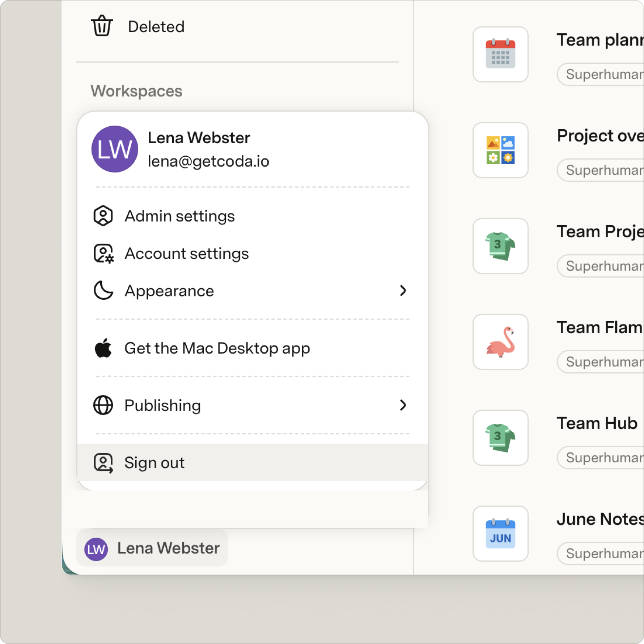Open the Team Hub doc title

point(597,423)
